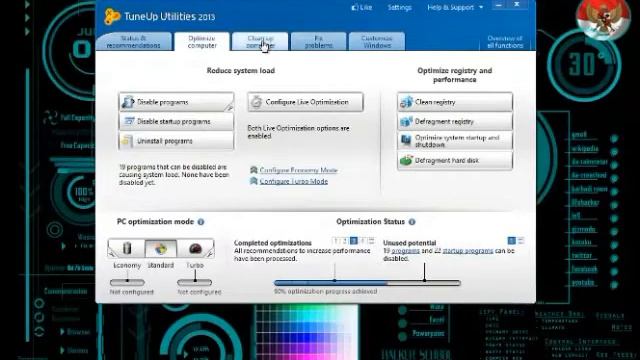Viewport: 640px width, 360px height.
Task: Switch to Standard mode
Action: (161, 249)
